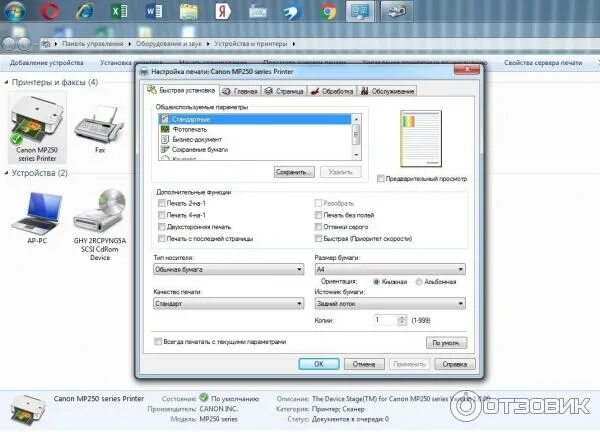Open the Windows Start menu
Image resolution: width=600 pixels, height=432 pixels.
[x=14, y=10]
